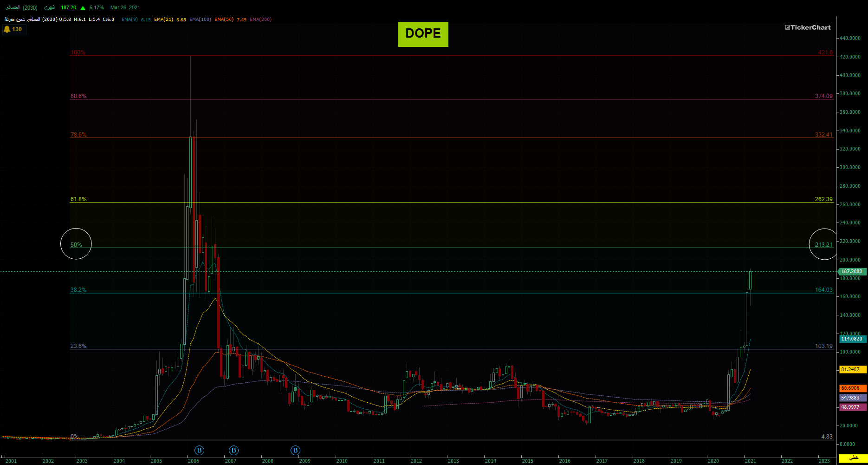Click the green DOPE text label
Viewport: 868px width, 465px height.
[423, 34]
